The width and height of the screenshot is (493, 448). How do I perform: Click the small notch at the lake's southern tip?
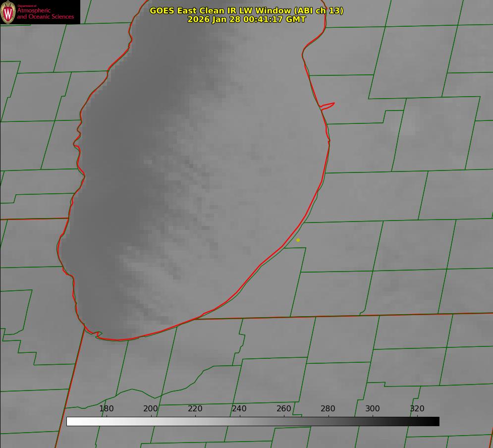[x=98, y=335]
